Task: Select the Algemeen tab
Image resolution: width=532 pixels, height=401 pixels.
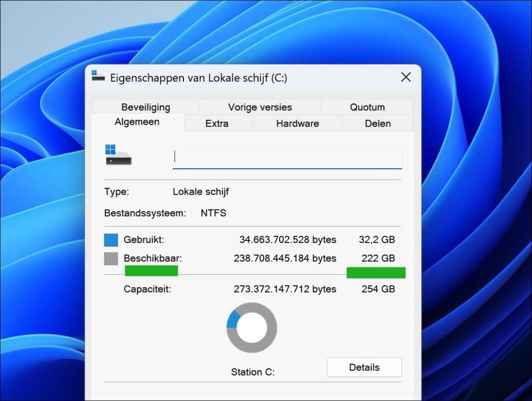Action: coord(137,123)
